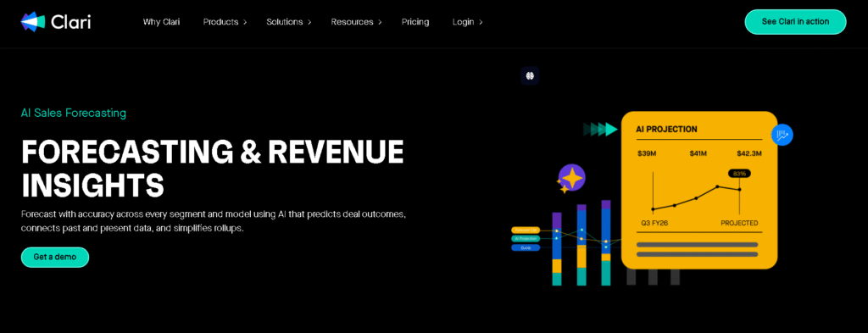
Task: Click the Clari logo in the header
Action: 55,22
